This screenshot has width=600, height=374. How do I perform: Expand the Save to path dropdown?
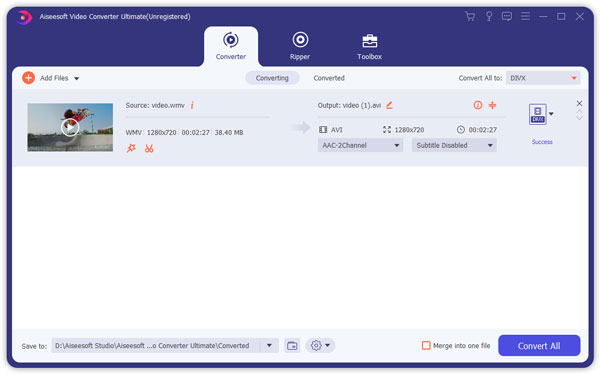coord(269,346)
